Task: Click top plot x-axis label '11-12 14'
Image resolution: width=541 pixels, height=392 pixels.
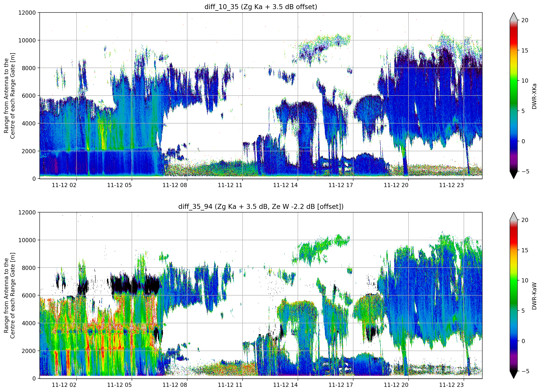Action: point(286,185)
